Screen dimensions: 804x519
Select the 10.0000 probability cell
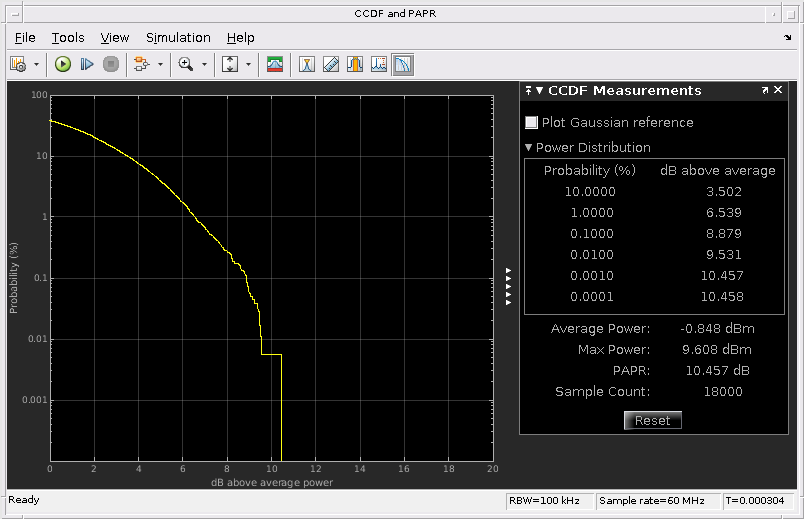(x=590, y=192)
